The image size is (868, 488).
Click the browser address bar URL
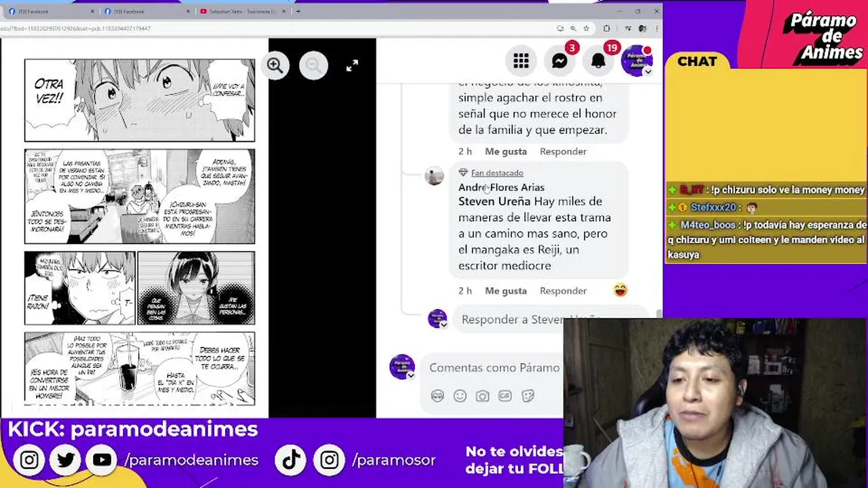75,28
